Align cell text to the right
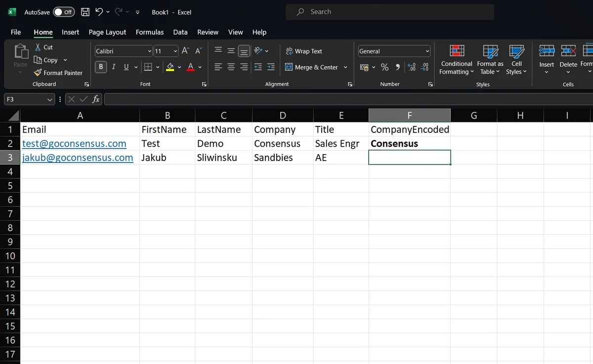The image size is (593, 364). pos(244,67)
